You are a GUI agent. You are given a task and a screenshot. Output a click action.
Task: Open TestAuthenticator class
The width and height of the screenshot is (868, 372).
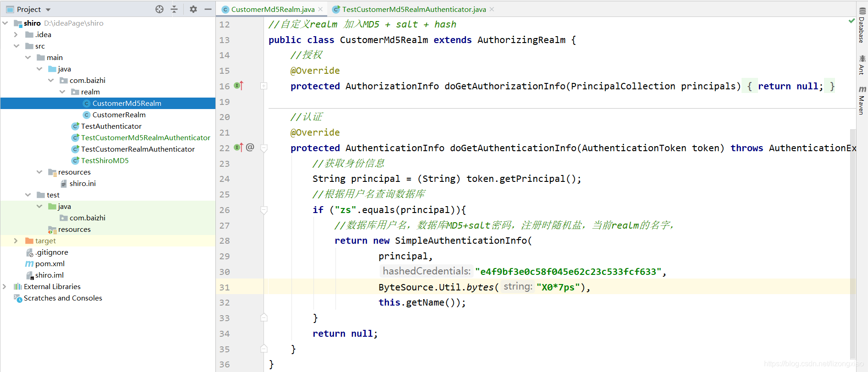click(x=111, y=126)
